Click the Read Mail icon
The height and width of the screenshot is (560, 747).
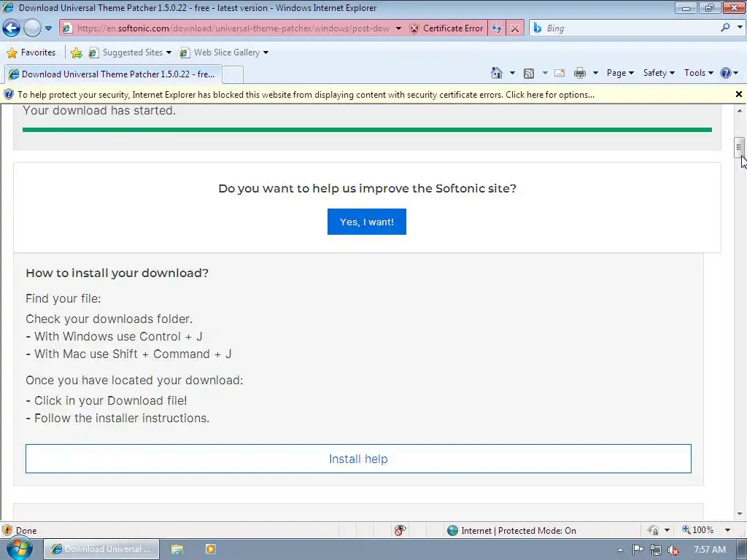pos(560,73)
